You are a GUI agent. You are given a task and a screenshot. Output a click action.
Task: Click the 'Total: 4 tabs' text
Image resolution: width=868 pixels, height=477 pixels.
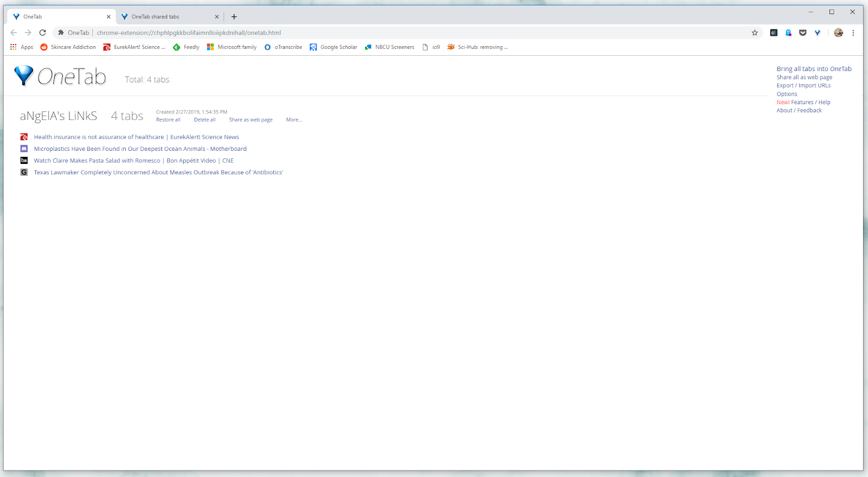[147, 80]
